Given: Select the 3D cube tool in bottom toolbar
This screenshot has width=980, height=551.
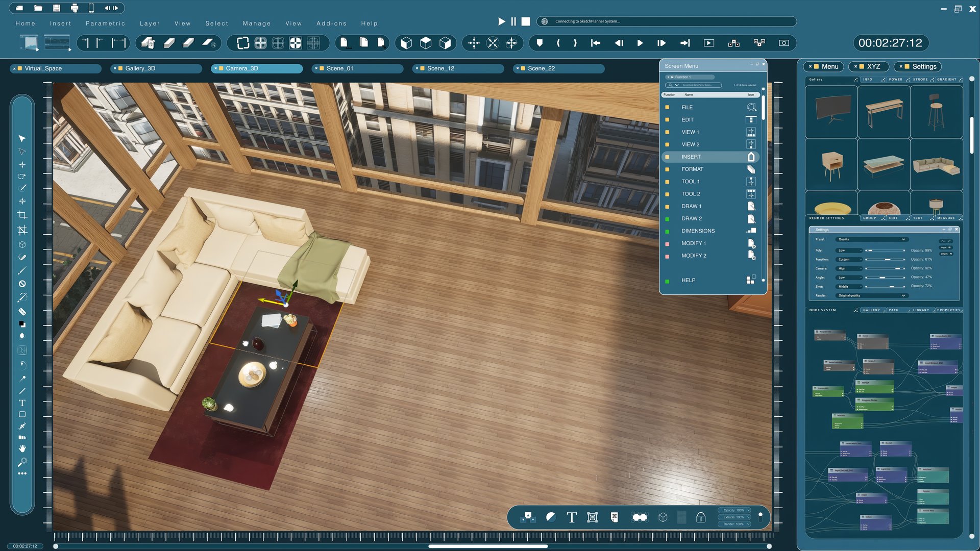Looking at the screenshot, I should click(662, 517).
